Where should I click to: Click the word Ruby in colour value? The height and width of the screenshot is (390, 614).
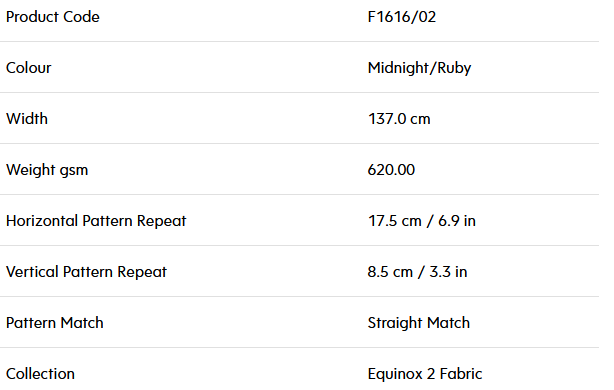click(454, 69)
